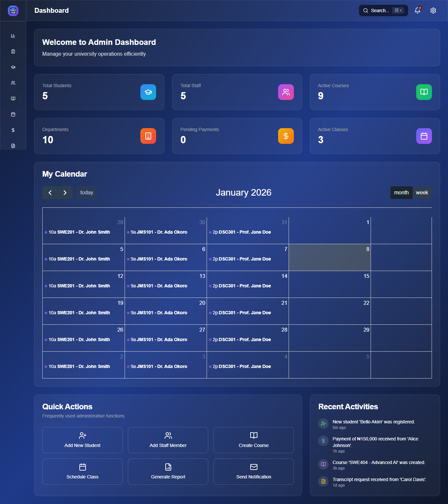Open the book icon in sidebar
The height and width of the screenshot is (504, 448).
click(13, 99)
